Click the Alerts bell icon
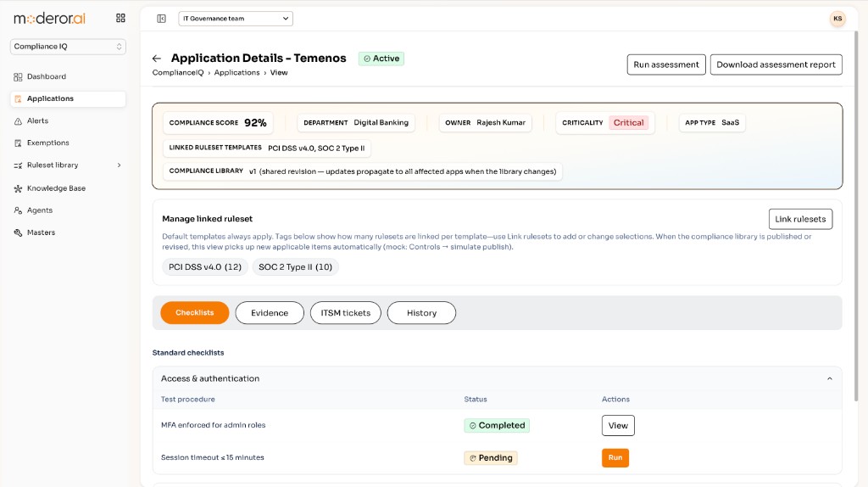The width and height of the screenshot is (868, 487). [x=18, y=120]
